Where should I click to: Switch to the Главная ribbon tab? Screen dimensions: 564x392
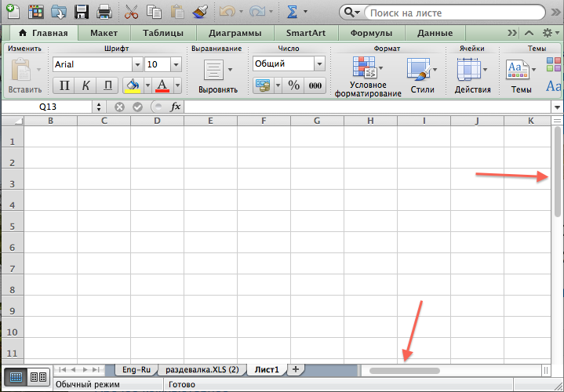tap(43, 33)
